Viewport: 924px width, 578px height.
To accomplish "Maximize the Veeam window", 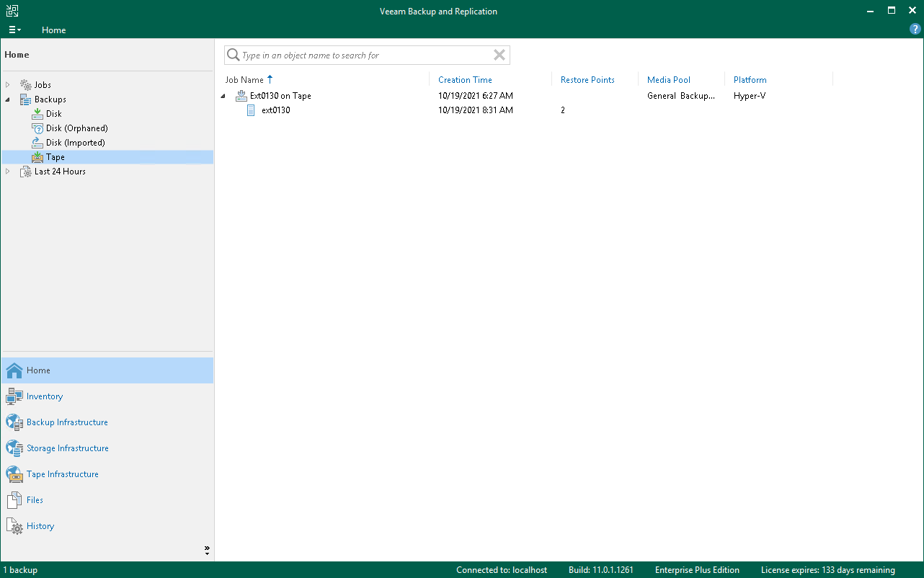I will (x=892, y=11).
